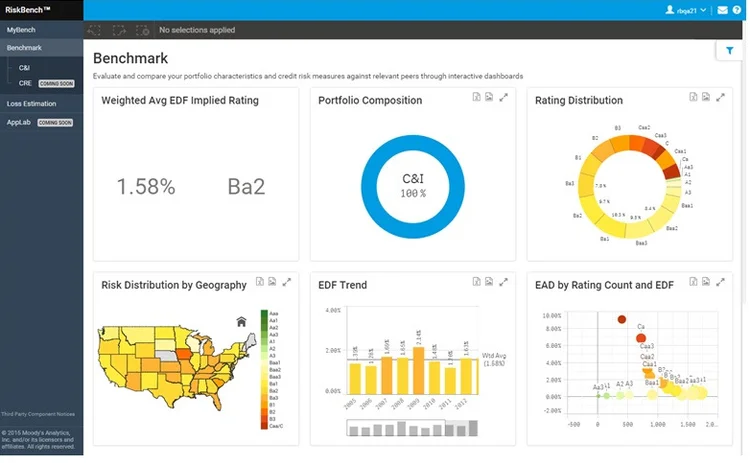
Task: Open MyBench in the sidebar
Action: tap(42, 30)
